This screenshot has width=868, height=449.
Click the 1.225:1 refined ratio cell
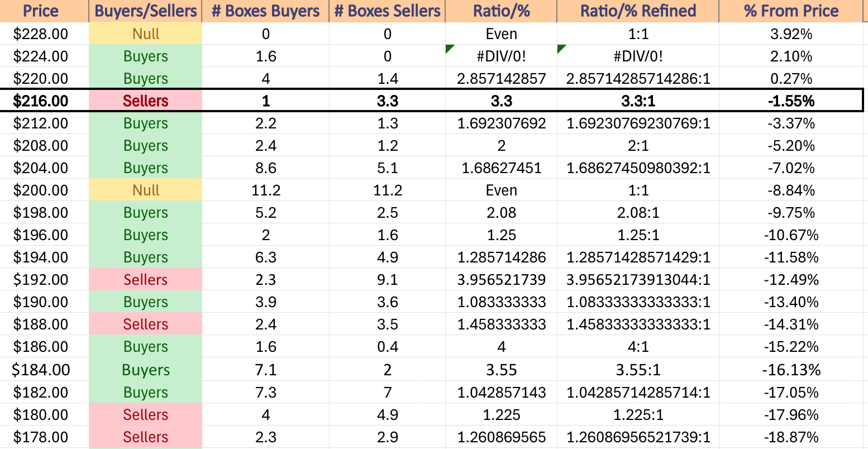click(x=638, y=415)
